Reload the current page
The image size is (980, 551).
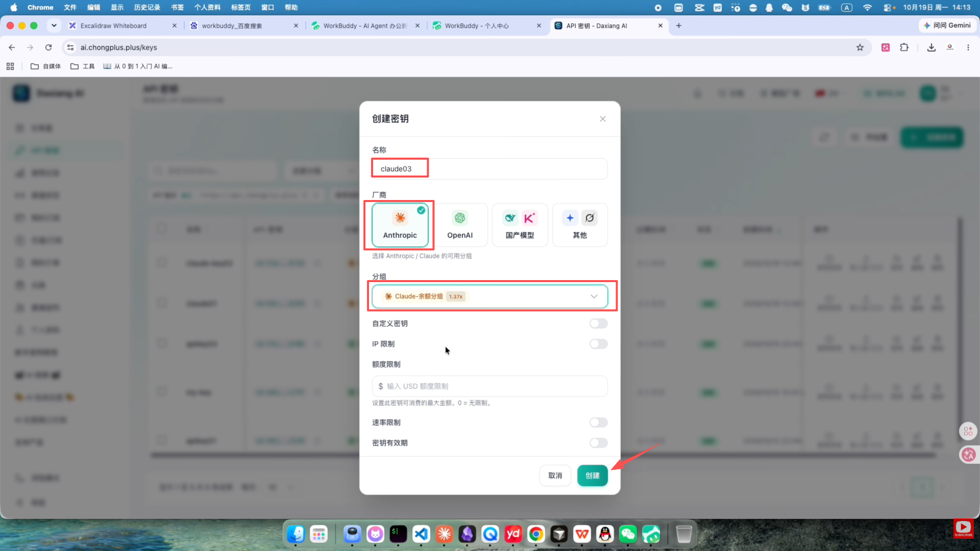48,47
